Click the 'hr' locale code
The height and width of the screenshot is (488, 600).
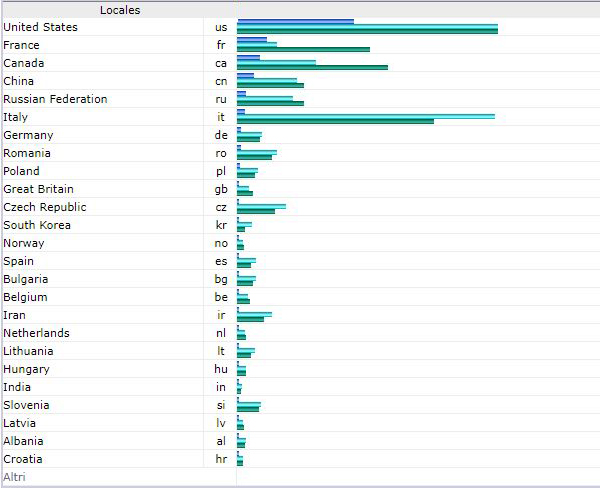tap(221, 459)
